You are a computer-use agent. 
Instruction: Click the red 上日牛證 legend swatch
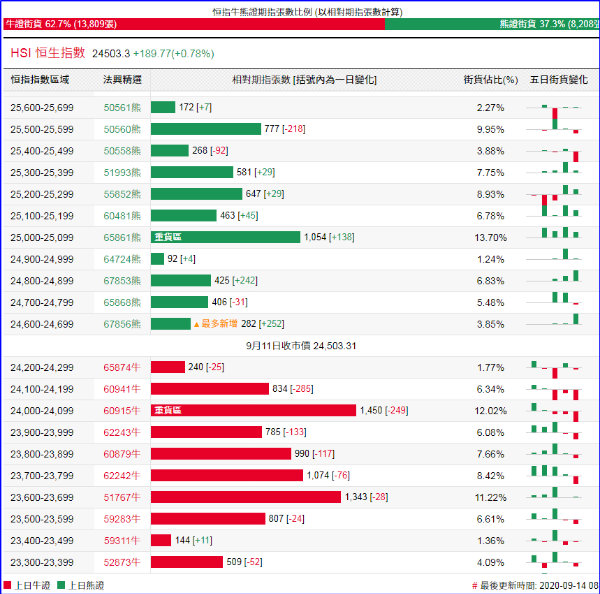coord(7,585)
